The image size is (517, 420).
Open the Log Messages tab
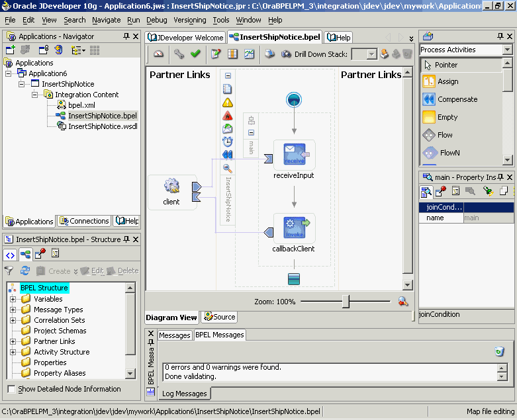pos(184,394)
